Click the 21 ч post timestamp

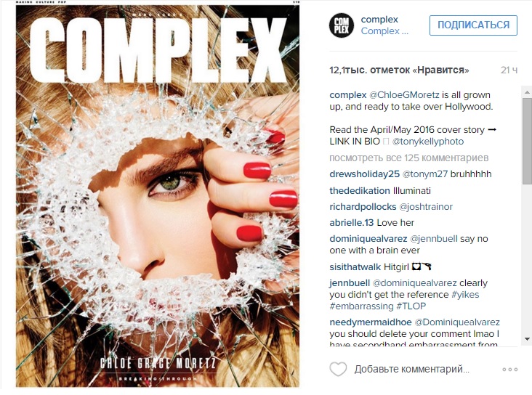pos(509,70)
